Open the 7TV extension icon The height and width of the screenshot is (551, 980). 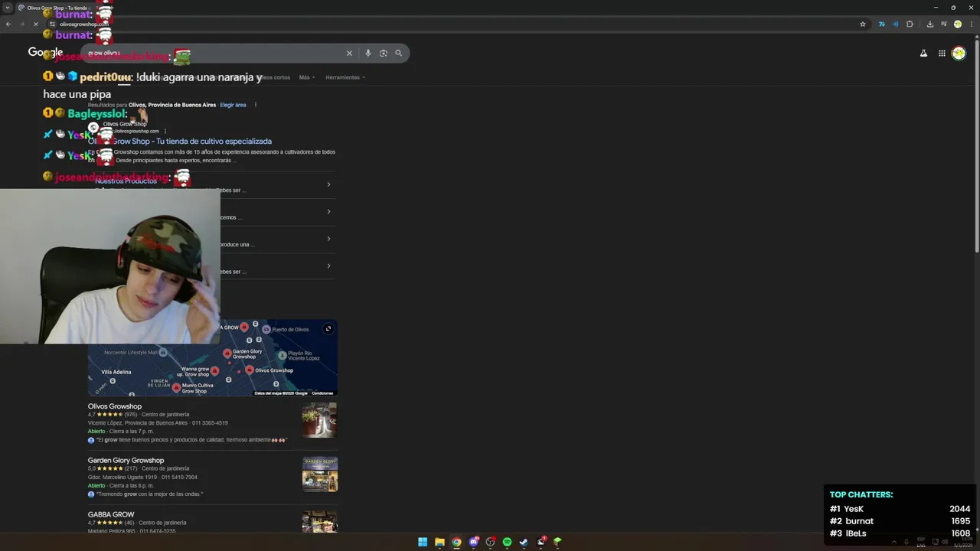(x=881, y=24)
